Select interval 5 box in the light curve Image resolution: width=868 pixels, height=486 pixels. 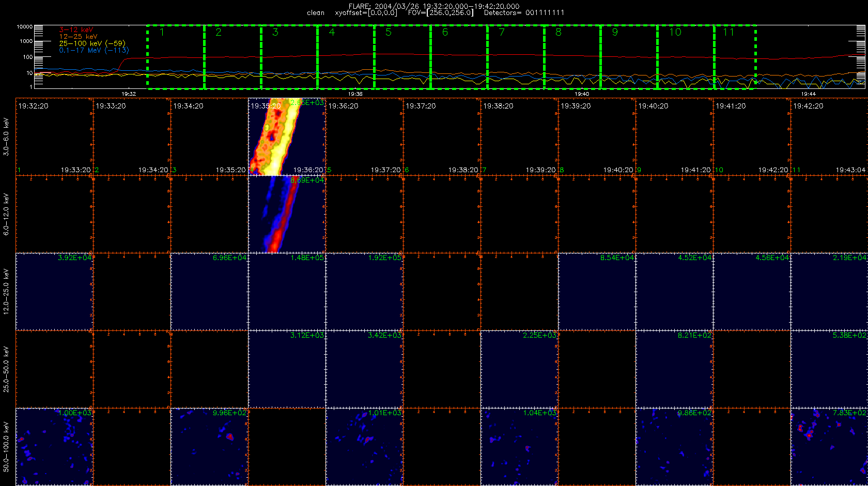[402, 57]
